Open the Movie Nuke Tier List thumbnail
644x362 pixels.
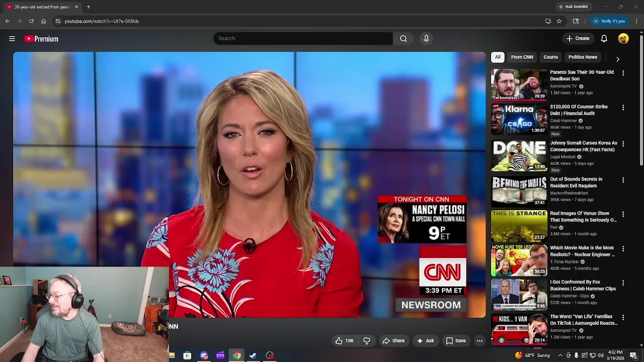519,260
